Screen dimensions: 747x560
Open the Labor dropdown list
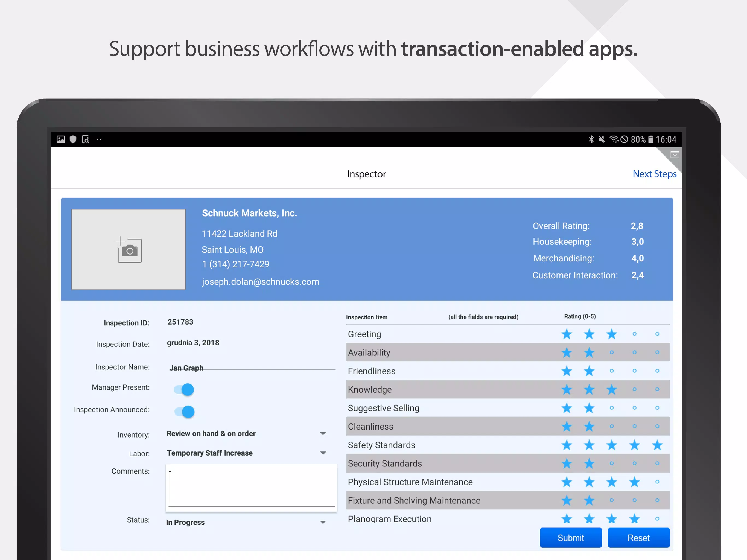tap(247, 453)
